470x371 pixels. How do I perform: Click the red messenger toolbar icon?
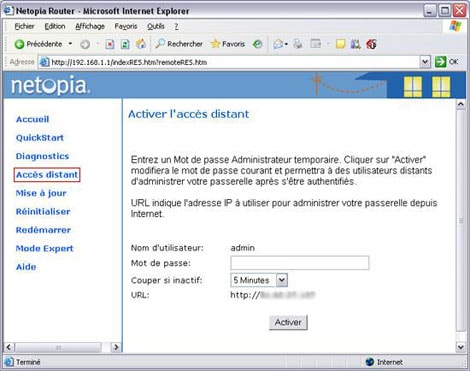[371, 44]
